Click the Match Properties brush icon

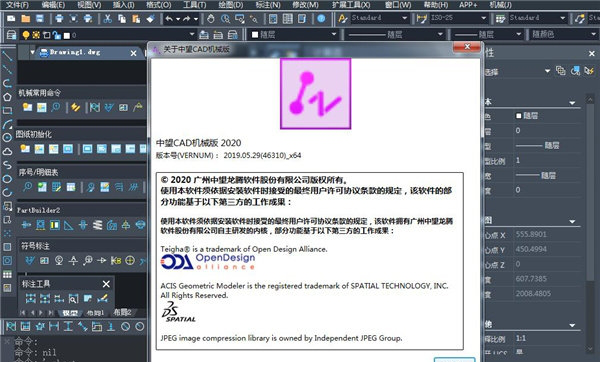pyautogui.click(x=150, y=18)
